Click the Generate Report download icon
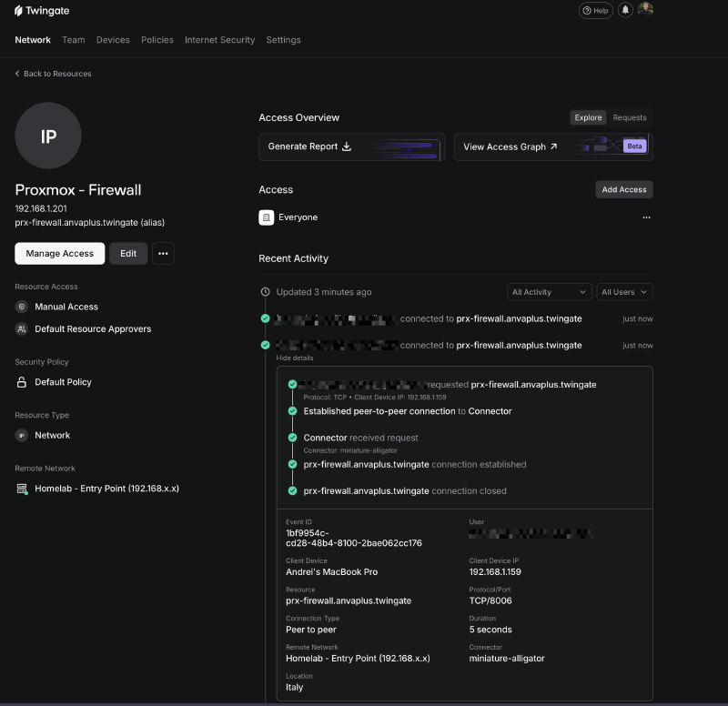 347,146
